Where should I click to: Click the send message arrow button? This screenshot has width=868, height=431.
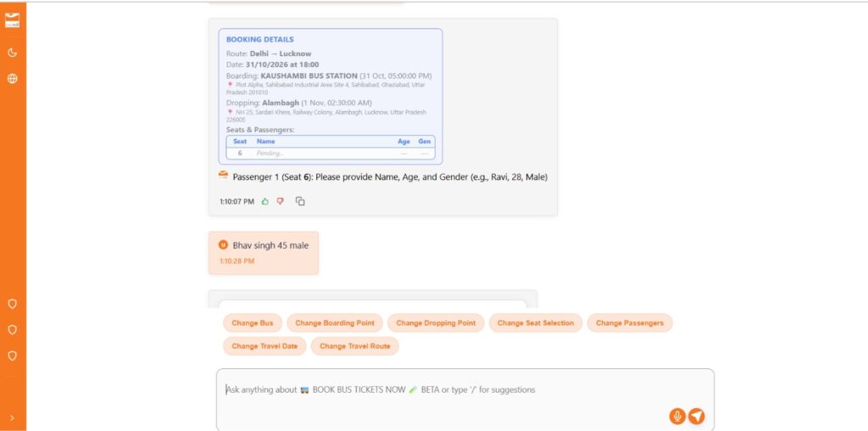coord(697,416)
